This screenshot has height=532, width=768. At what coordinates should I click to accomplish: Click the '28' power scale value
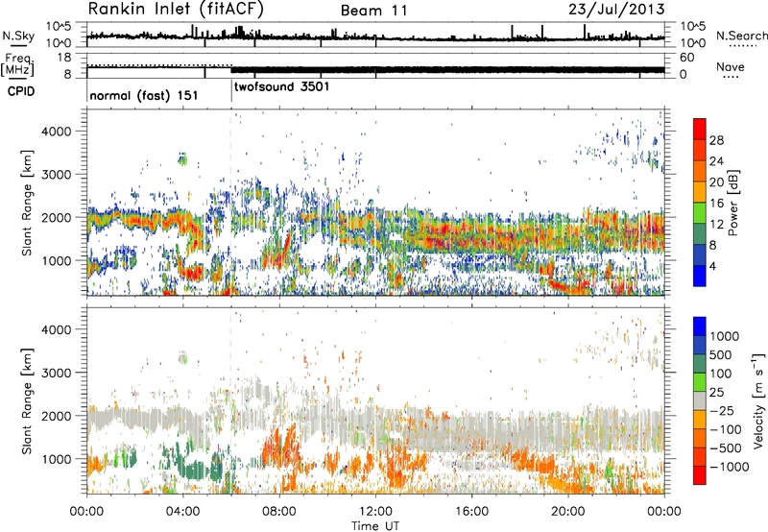click(716, 140)
